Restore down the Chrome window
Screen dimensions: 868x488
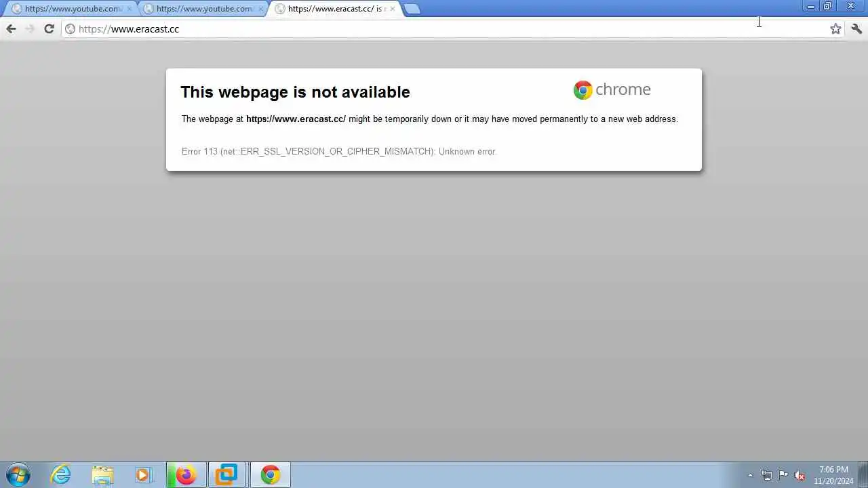827,6
